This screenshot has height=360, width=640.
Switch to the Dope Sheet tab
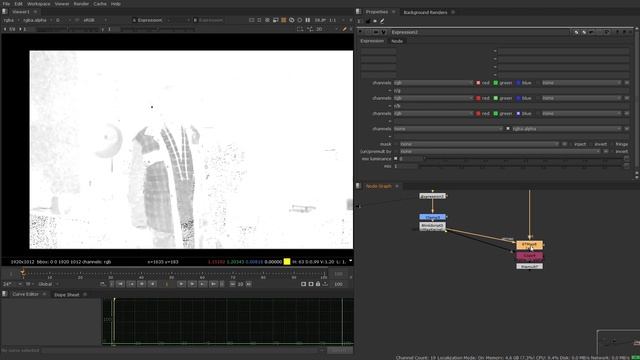[x=67, y=295]
